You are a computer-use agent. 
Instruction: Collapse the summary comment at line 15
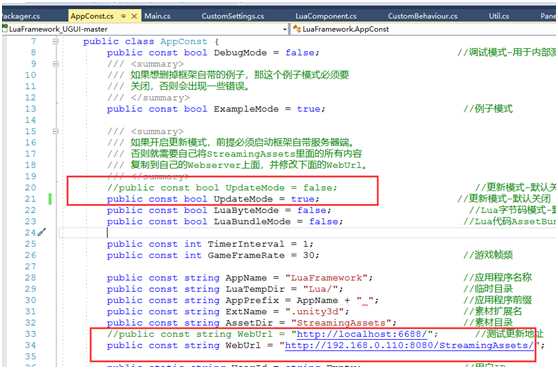pyautogui.click(x=55, y=132)
